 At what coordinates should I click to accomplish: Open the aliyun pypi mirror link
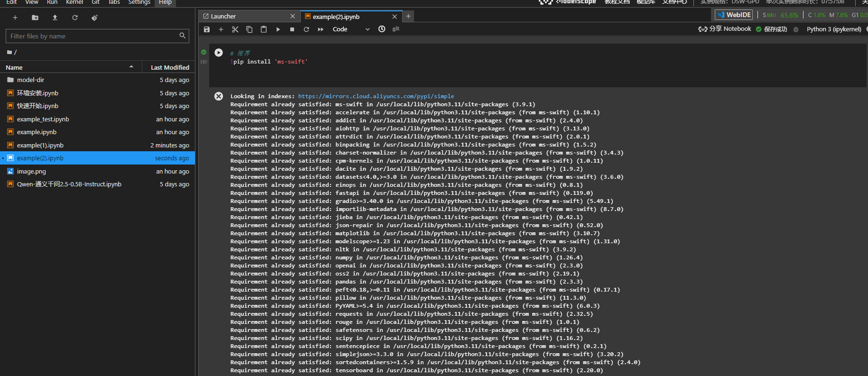376,96
